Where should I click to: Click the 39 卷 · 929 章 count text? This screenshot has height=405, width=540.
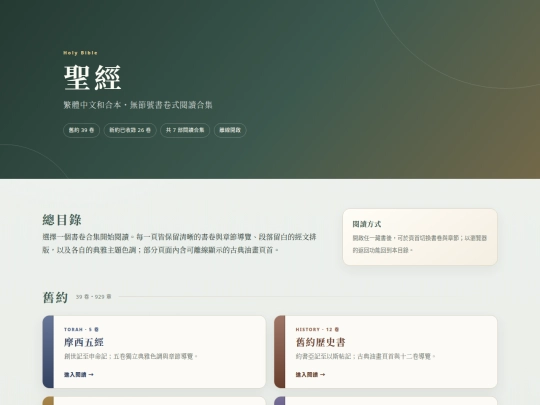93,297
